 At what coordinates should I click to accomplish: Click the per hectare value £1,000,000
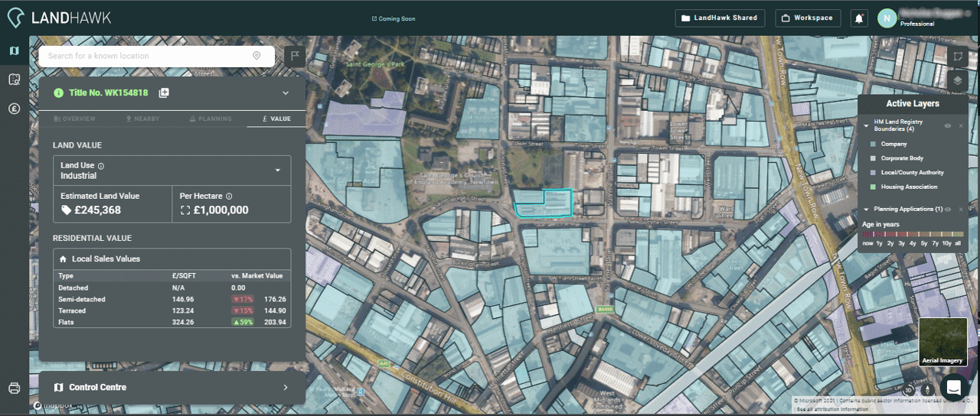click(x=220, y=210)
